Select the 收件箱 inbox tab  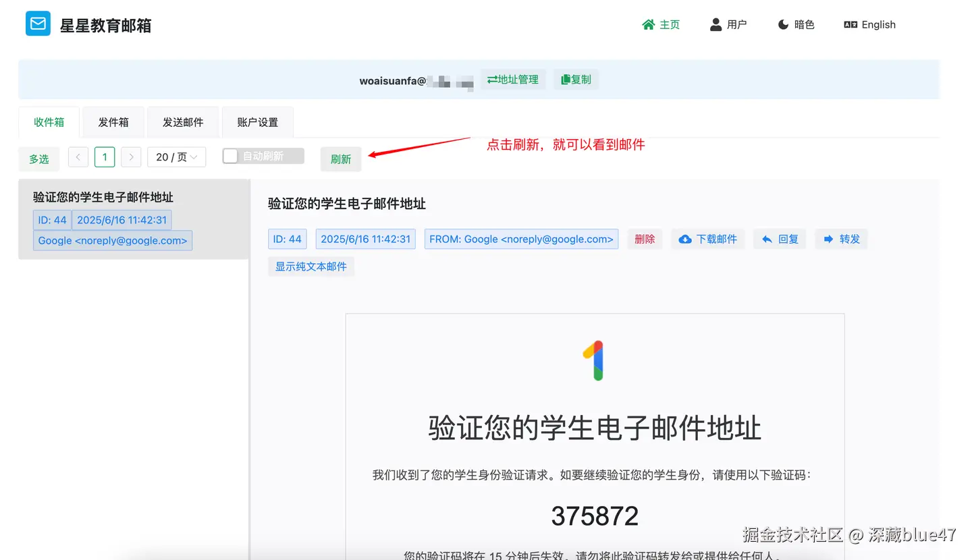[x=49, y=122]
